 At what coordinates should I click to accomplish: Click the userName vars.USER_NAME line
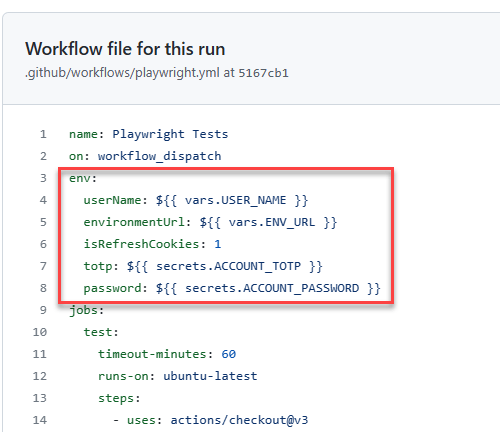click(196, 200)
